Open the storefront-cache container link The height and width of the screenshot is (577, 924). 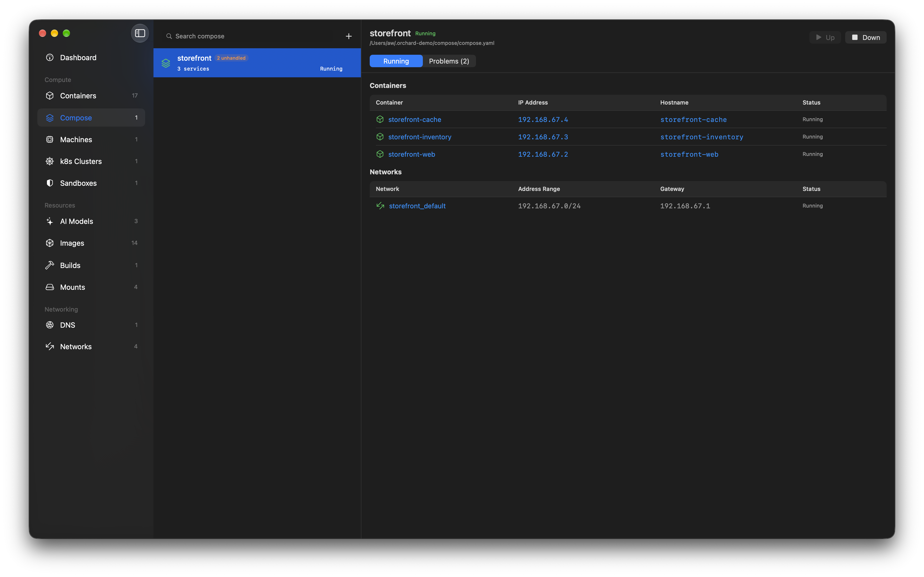tap(415, 119)
